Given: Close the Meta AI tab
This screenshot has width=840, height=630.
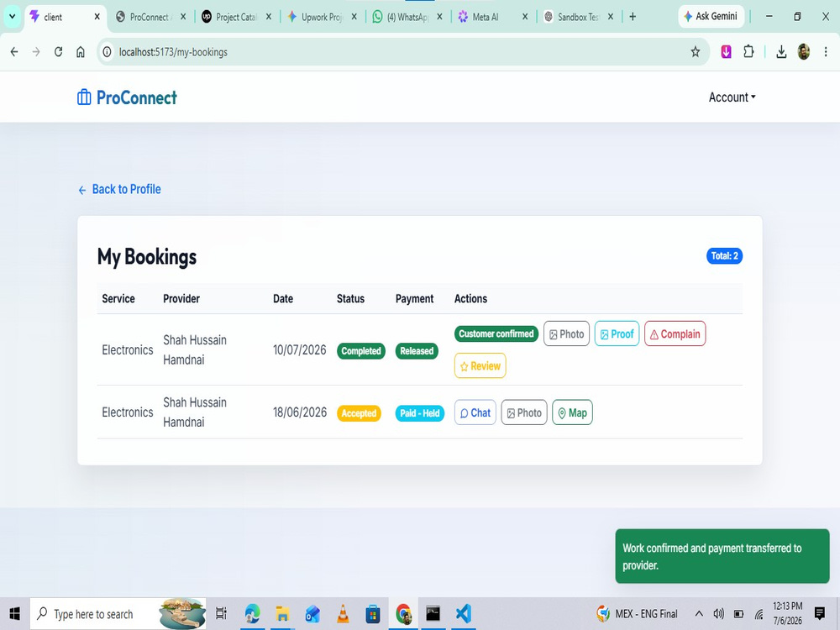Looking at the screenshot, I should 525,17.
